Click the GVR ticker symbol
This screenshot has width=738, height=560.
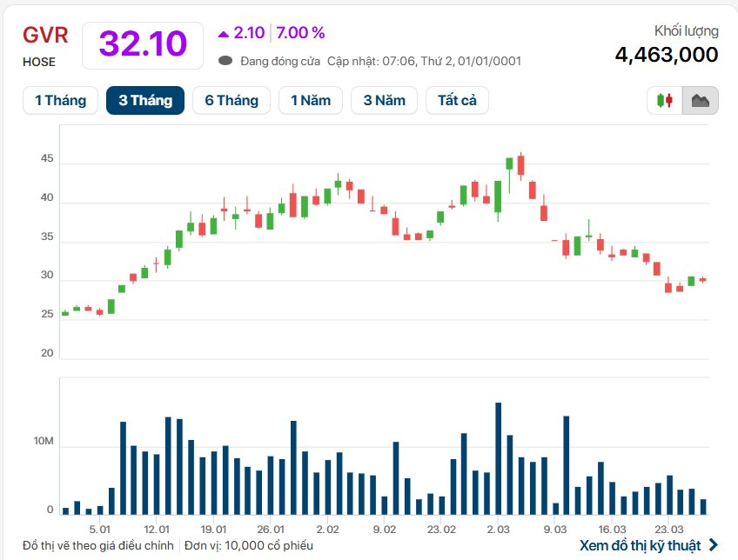[45, 36]
